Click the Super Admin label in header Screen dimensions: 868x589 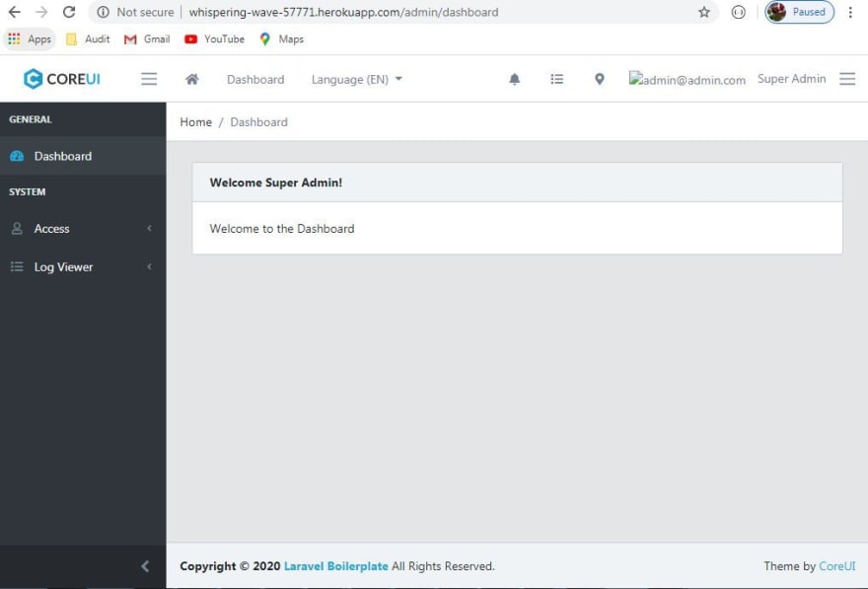coord(792,79)
